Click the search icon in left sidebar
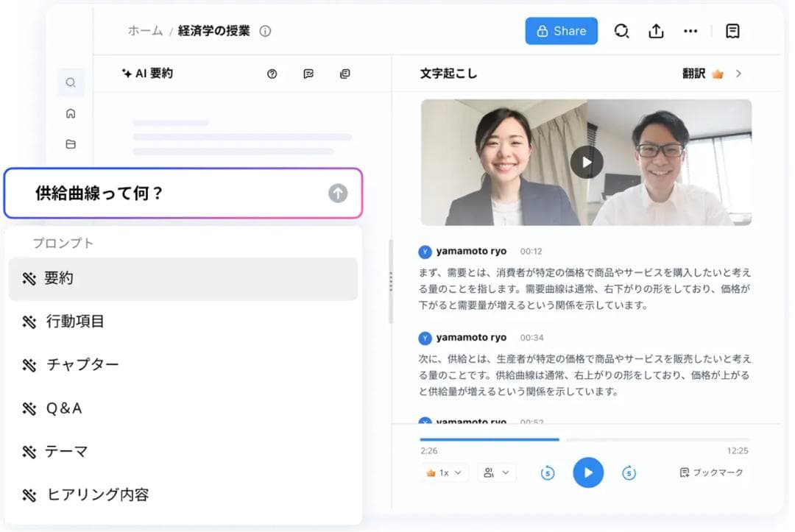 71,83
